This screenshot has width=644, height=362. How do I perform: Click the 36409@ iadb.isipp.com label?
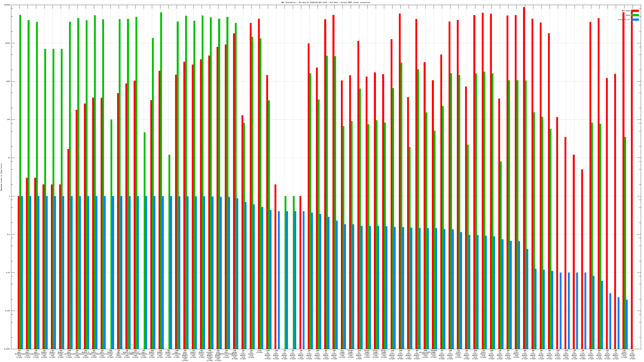434,354
